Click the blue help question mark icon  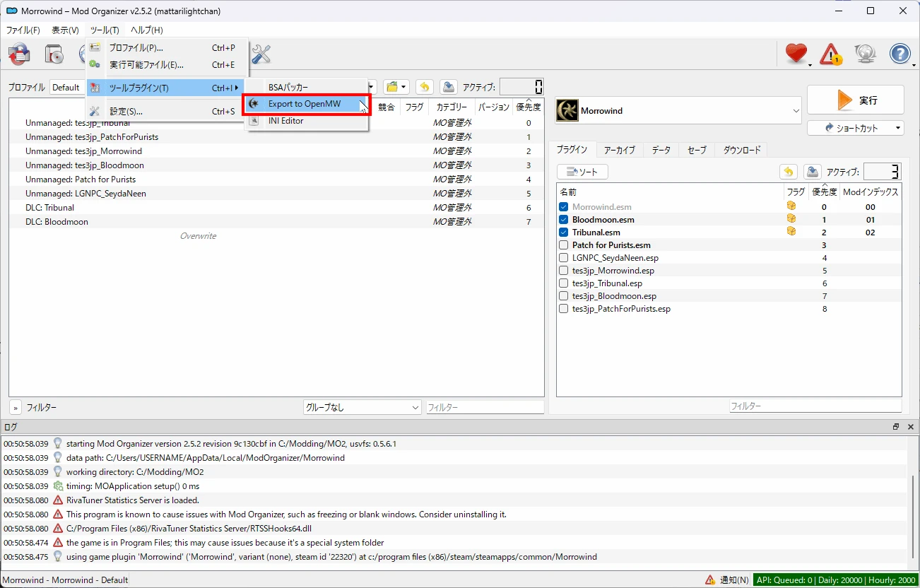pyautogui.click(x=900, y=54)
